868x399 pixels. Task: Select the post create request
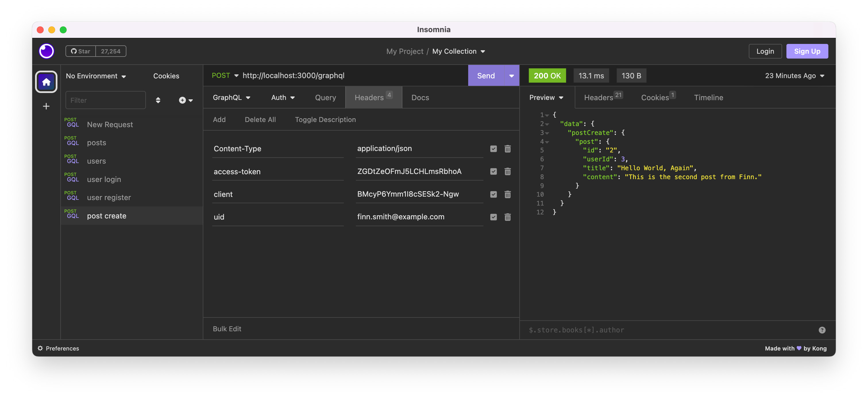point(132,216)
